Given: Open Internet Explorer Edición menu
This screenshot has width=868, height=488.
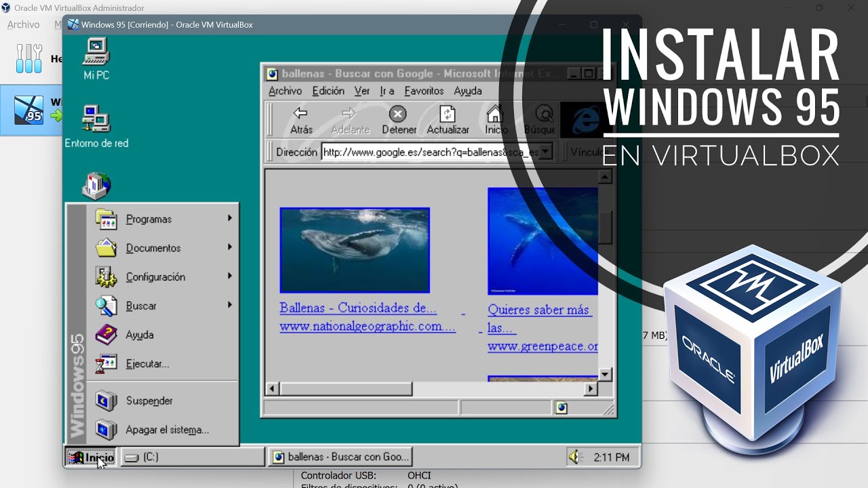Looking at the screenshot, I should click(x=328, y=91).
